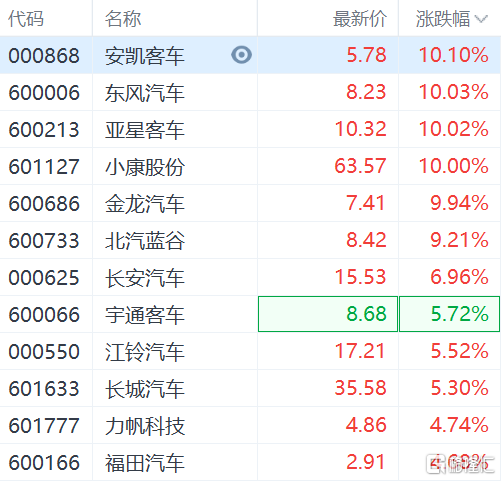Click the watch icon beside 安凯客车
The width and height of the screenshot is (501, 481).
point(241,55)
